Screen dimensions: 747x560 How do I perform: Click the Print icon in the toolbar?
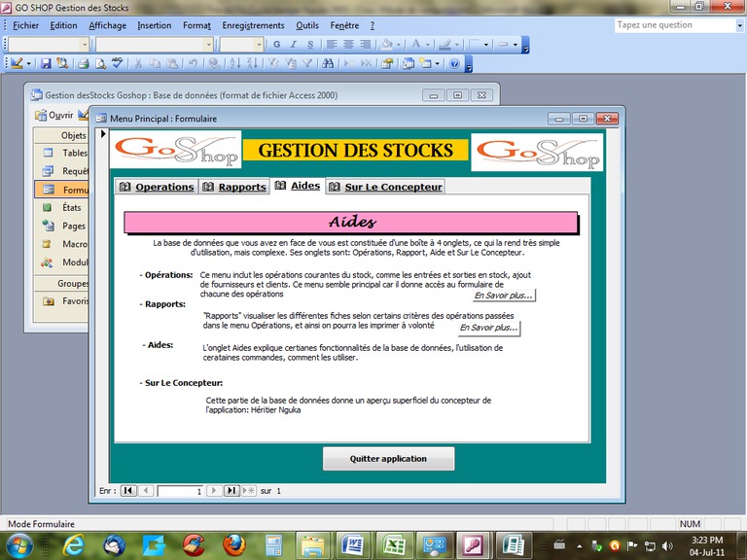(x=83, y=63)
